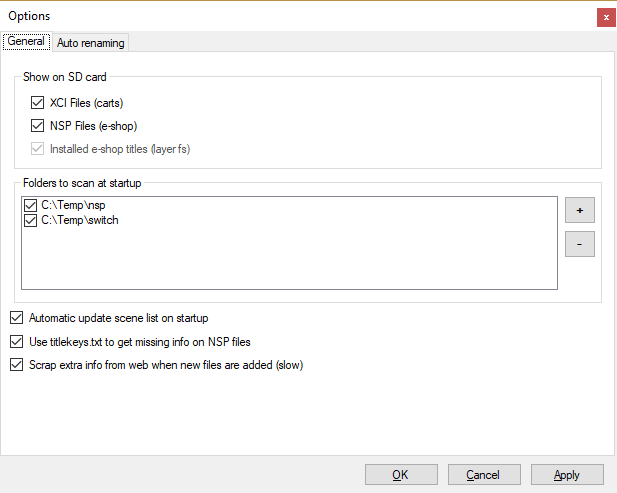Switch to the Auto renaming tab
This screenshot has height=493, width=617.
click(x=90, y=43)
